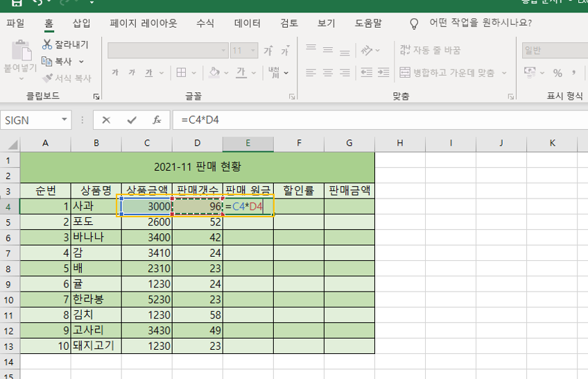Cancel formula entry with X
Image resolution: width=588 pixels, height=379 pixels.
coord(106,120)
